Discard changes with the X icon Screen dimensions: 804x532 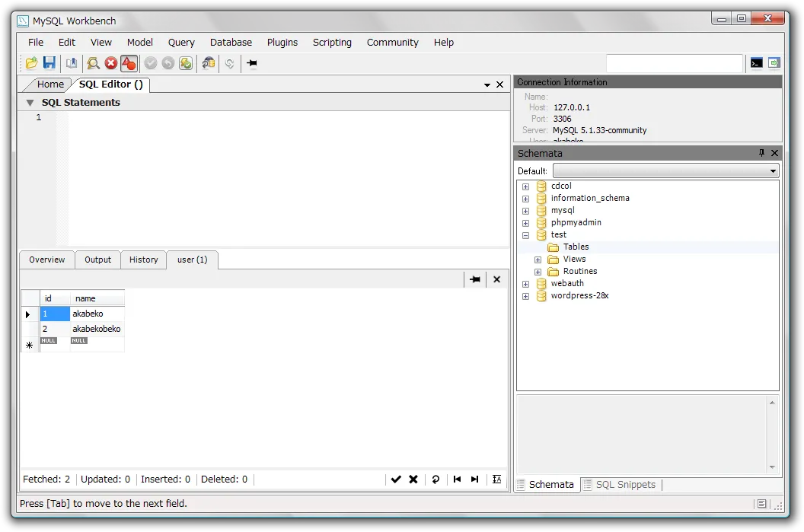coord(413,479)
